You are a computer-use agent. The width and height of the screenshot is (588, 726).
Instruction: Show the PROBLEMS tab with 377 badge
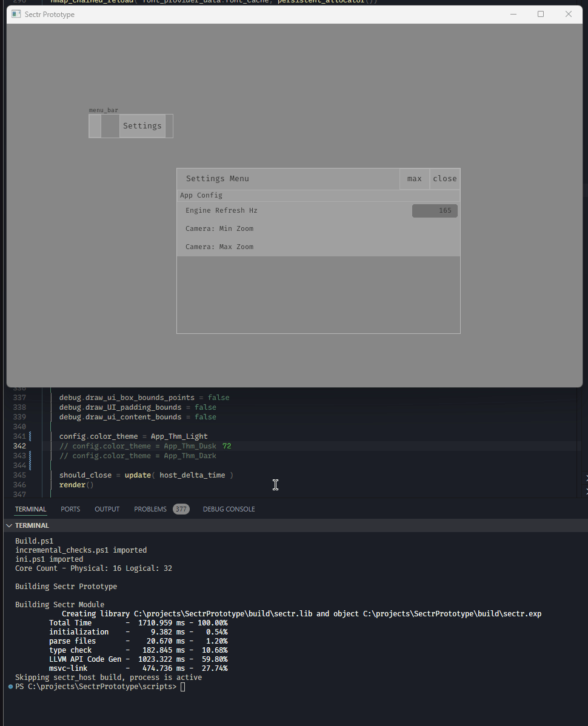click(150, 509)
